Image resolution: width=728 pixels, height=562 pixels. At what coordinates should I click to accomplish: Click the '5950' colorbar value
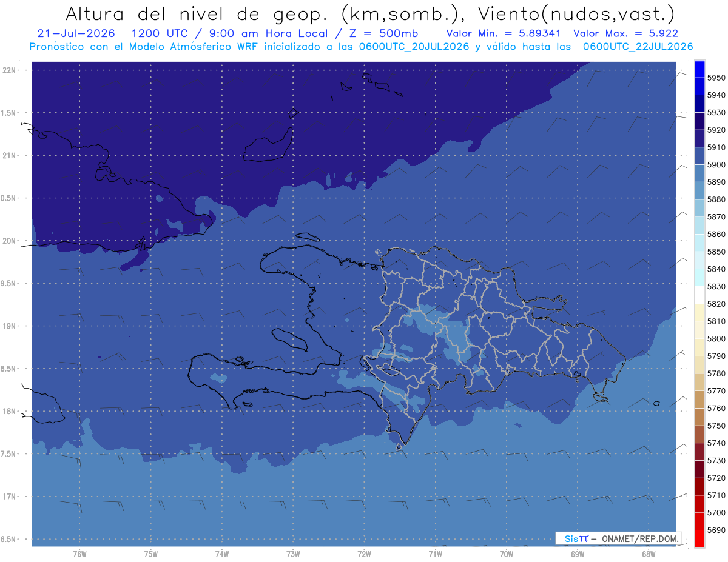[716, 78]
